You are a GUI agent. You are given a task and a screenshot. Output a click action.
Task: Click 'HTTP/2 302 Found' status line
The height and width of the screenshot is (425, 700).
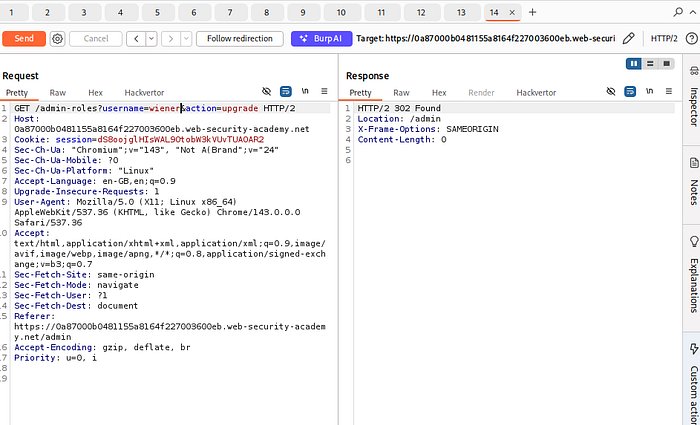pos(399,108)
